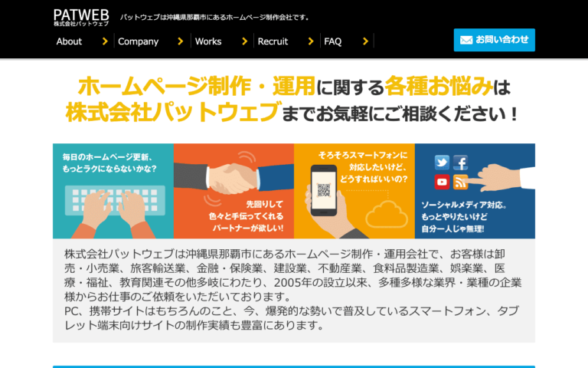The width and height of the screenshot is (588, 368).
Task: Click the YouTube icon in blue panel
Action: click(442, 182)
